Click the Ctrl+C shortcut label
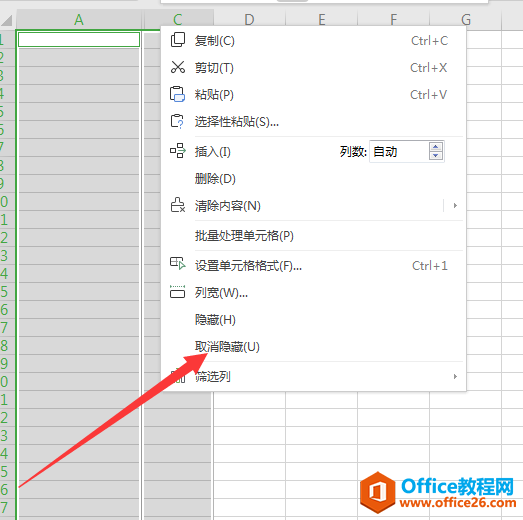Viewport: 523px width, 520px height. click(x=429, y=41)
